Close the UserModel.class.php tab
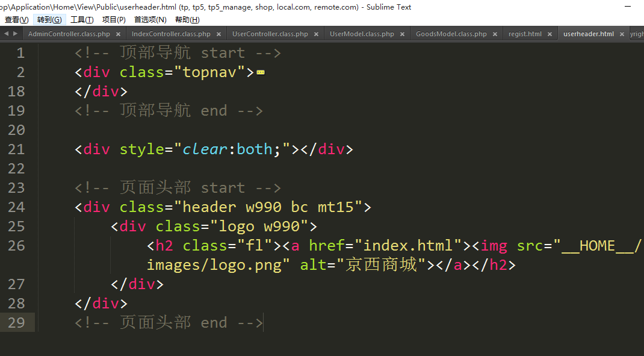The width and height of the screenshot is (644, 356). pyautogui.click(x=403, y=34)
